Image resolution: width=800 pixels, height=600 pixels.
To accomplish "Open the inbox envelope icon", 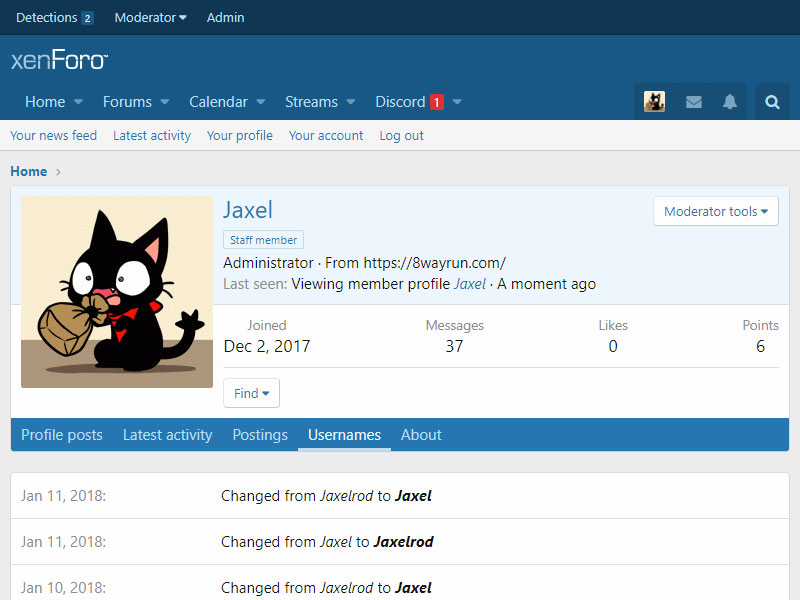I will pos(693,102).
